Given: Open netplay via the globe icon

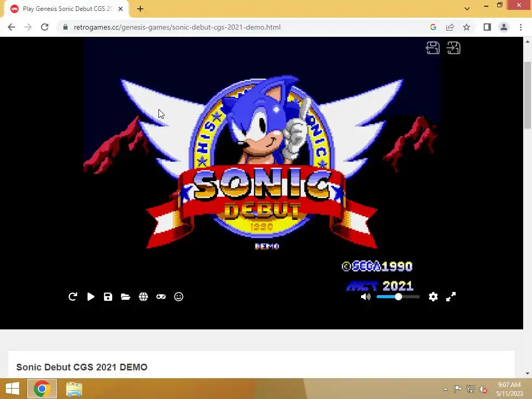Looking at the screenshot, I should pos(143,297).
